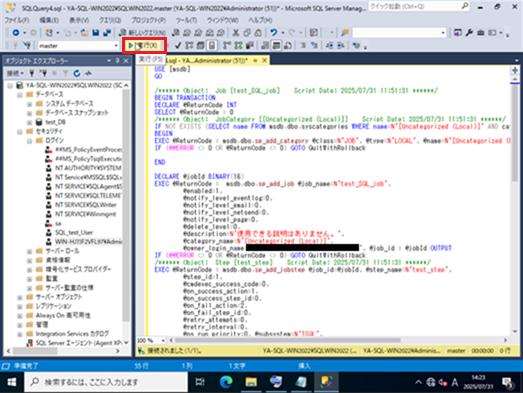
Task: Click the Copy icon in toolbar
Action: (x=247, y=33)
